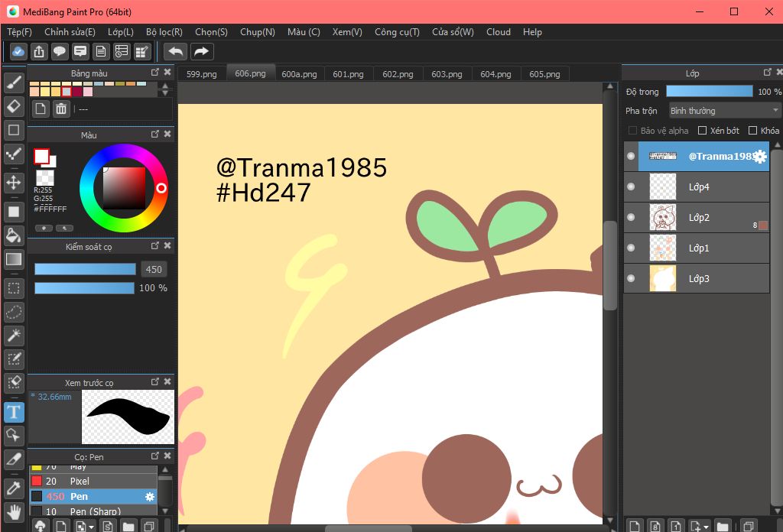Select the Shape brush tool (square outline)
Screen dimensions: 783x532
14,130
